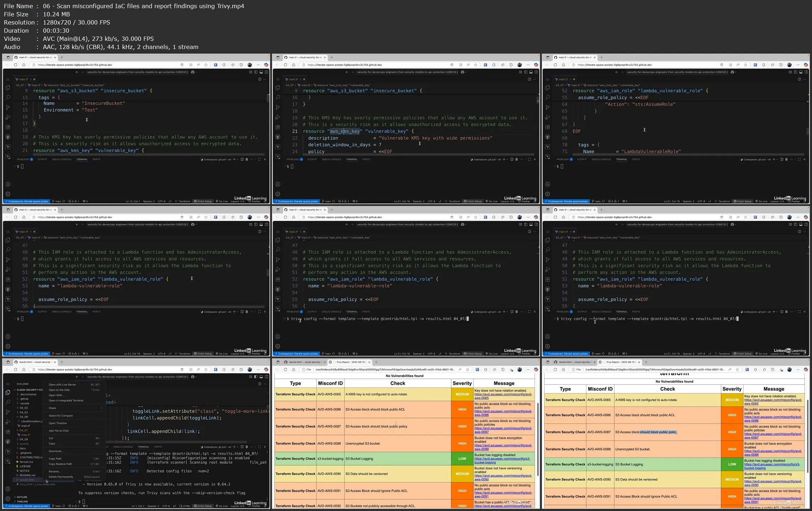The width and height of the screenshot is (812, 511).
Task: Toggle maximize panel above the Trivy scan output
Action: point(259,447)
